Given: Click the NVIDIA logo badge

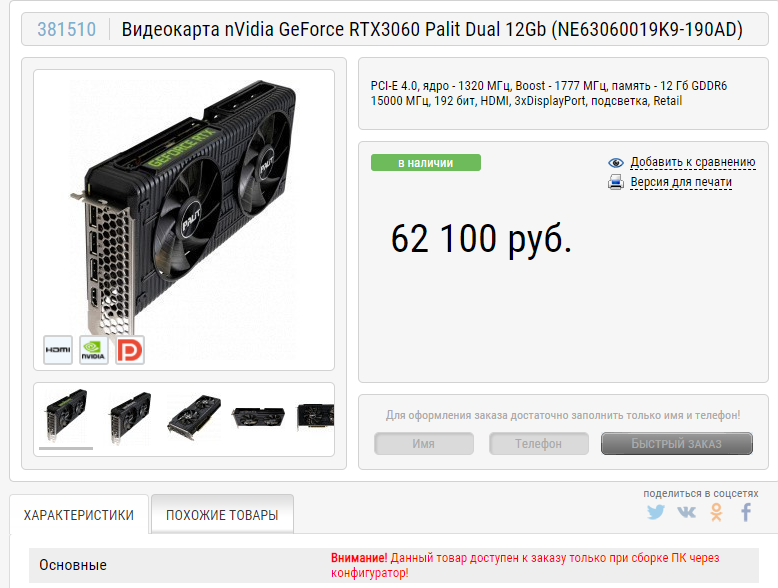Looking at the screenshot, I should (94, 350).
